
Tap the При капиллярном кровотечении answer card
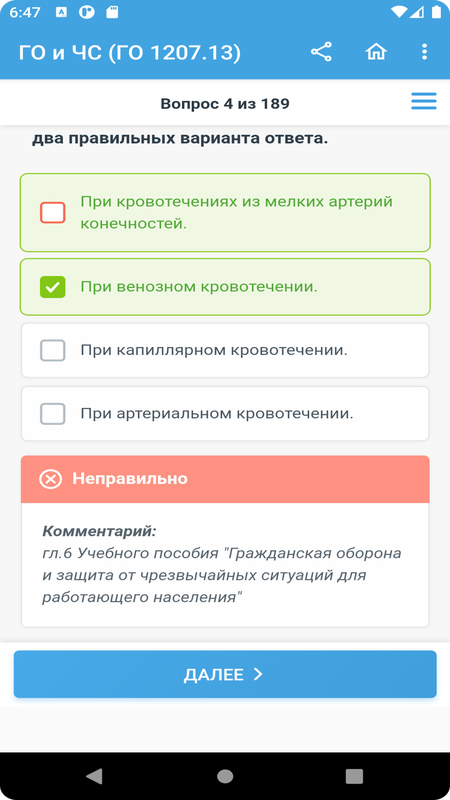point(225,351)
